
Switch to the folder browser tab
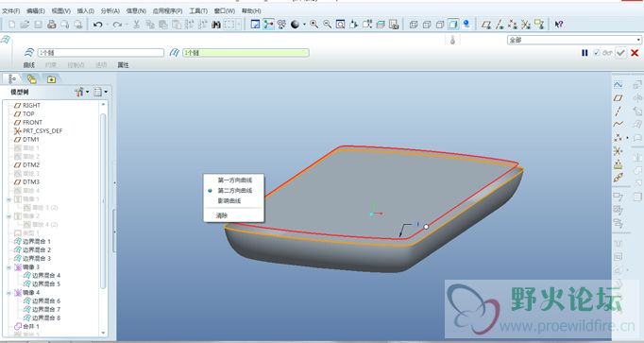tap(31, 78)
